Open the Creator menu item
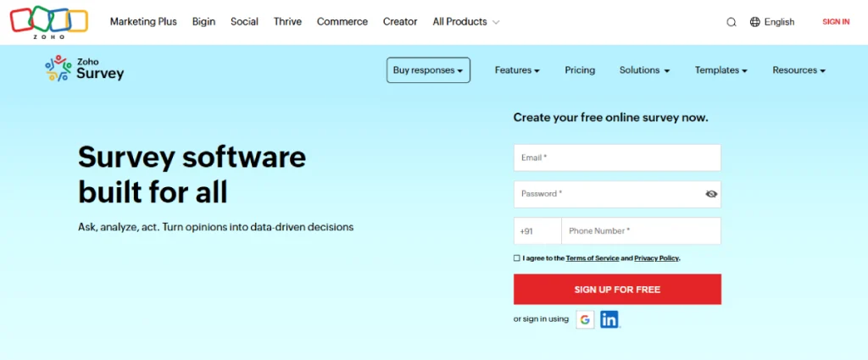 400,22
